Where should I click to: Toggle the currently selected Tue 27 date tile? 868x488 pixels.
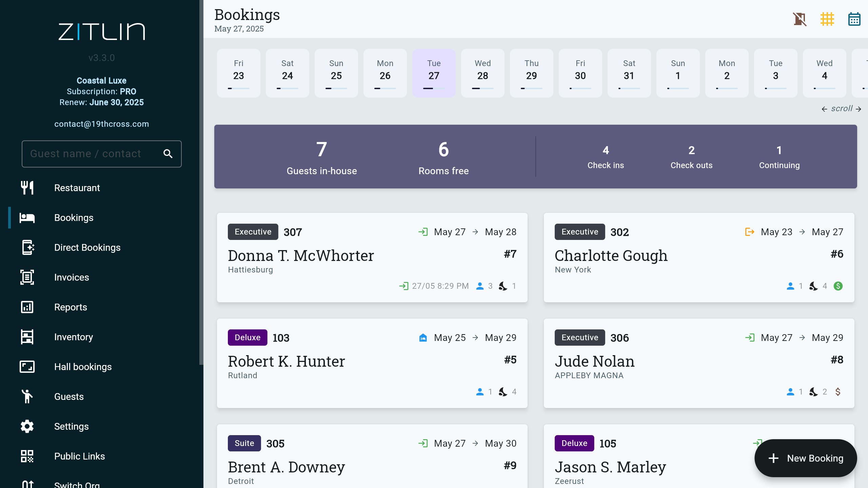[x=434, y=73]
